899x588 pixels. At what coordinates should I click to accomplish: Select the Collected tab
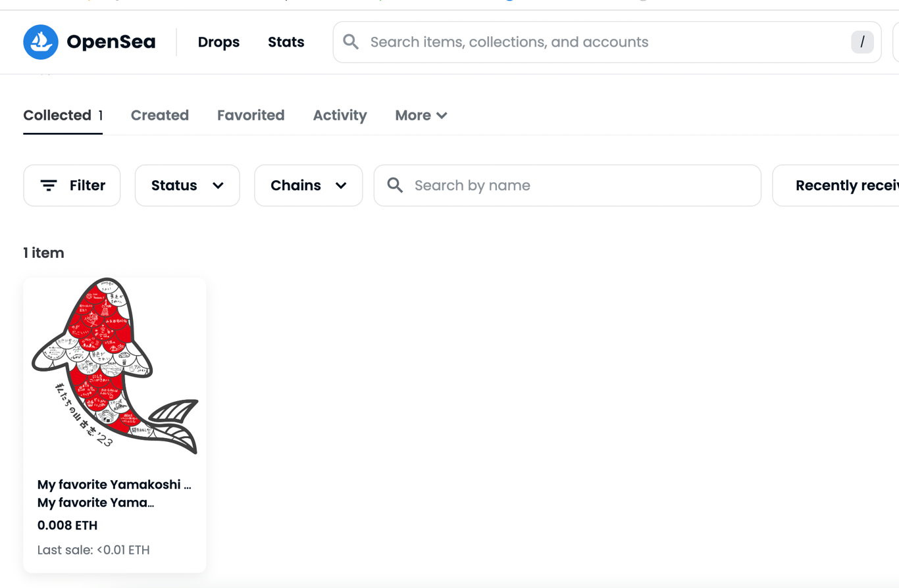[63, 116]
